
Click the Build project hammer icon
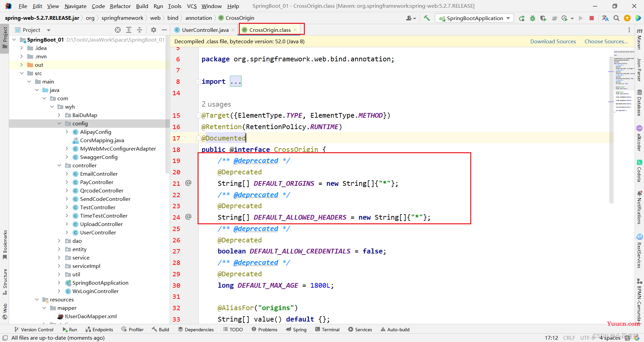pos(427,18)
